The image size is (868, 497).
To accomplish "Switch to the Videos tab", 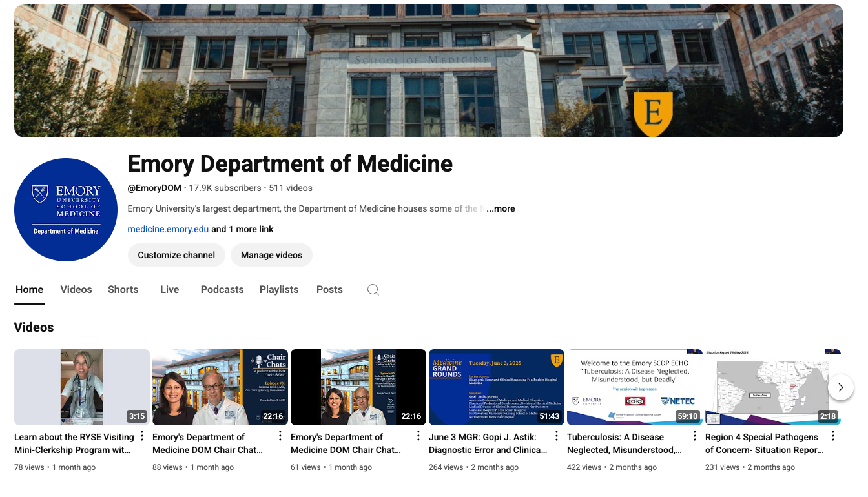I will [76, 290].
